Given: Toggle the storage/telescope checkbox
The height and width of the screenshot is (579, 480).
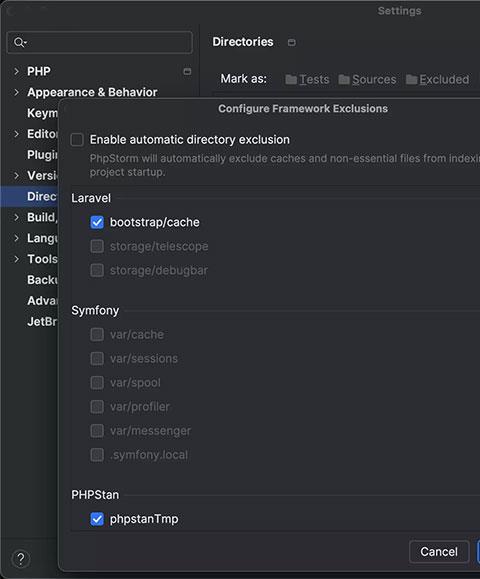Looking at the screenshot, I should (97, 246).
